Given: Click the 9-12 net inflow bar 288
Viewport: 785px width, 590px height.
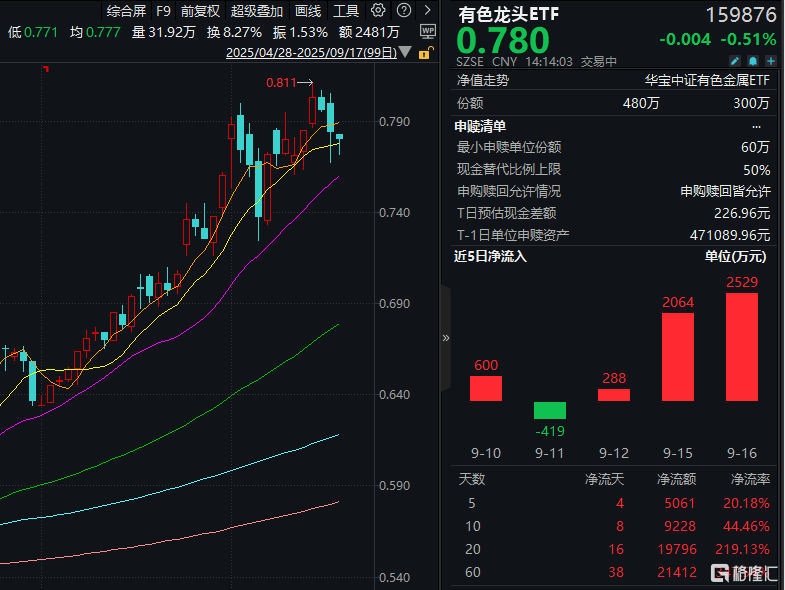Looking at the screenshot, I should [x=614, y=395].
